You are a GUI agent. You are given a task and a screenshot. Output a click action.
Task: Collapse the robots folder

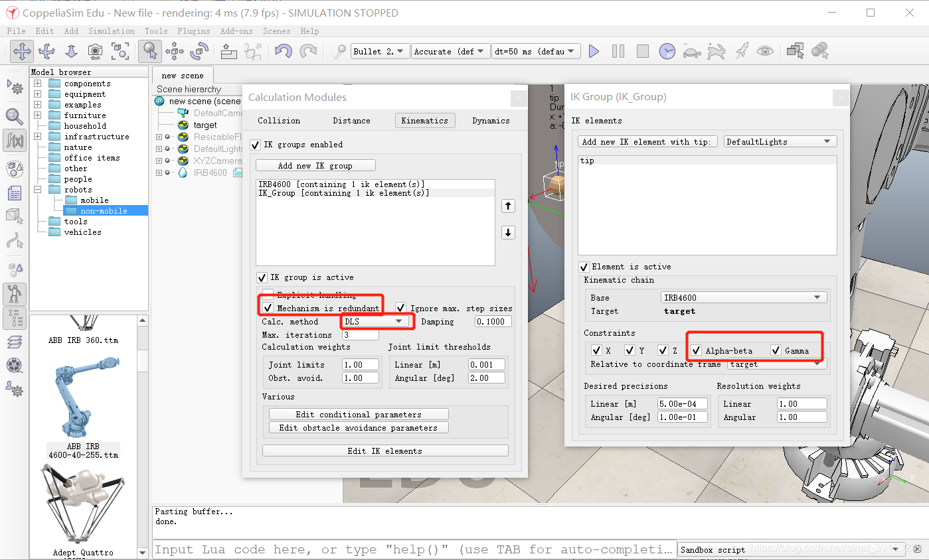point(38,190)
